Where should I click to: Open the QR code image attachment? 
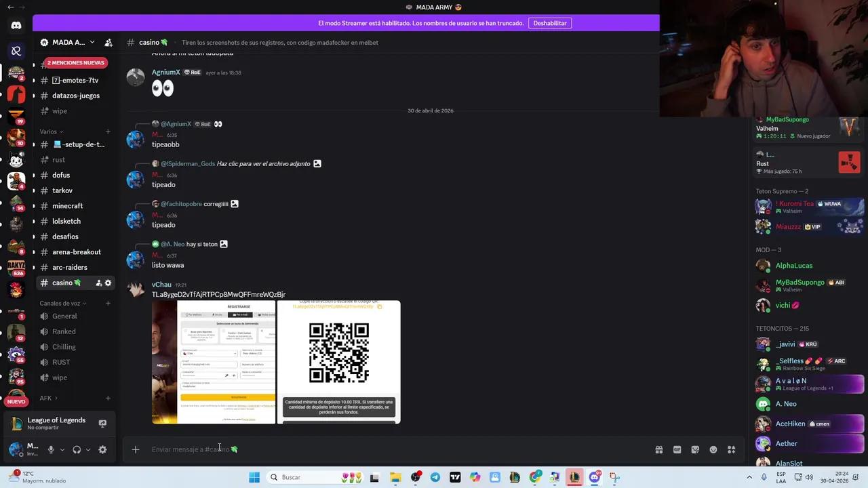point(339,362)
